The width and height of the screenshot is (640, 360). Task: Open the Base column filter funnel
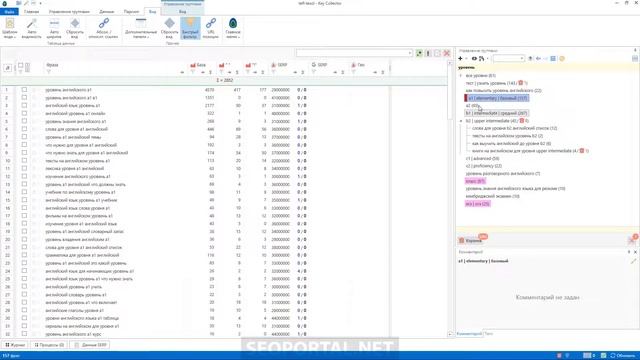[x=192, y=72]
